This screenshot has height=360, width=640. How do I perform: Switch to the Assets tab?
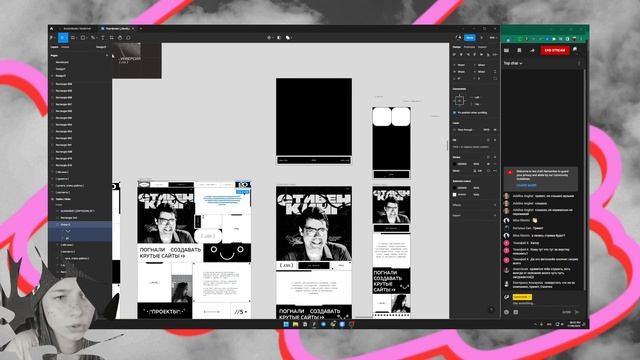(65, 47)
